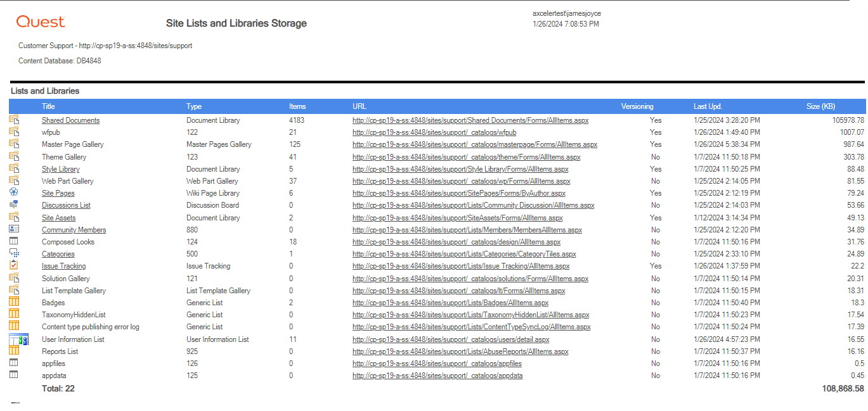
Task: Click the Quest logo
Action: point(40,22)
